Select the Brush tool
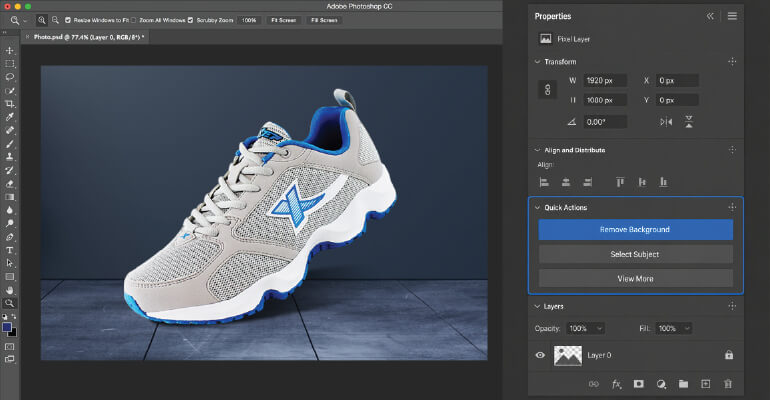 pyautogui.click(x=9, y=144)
